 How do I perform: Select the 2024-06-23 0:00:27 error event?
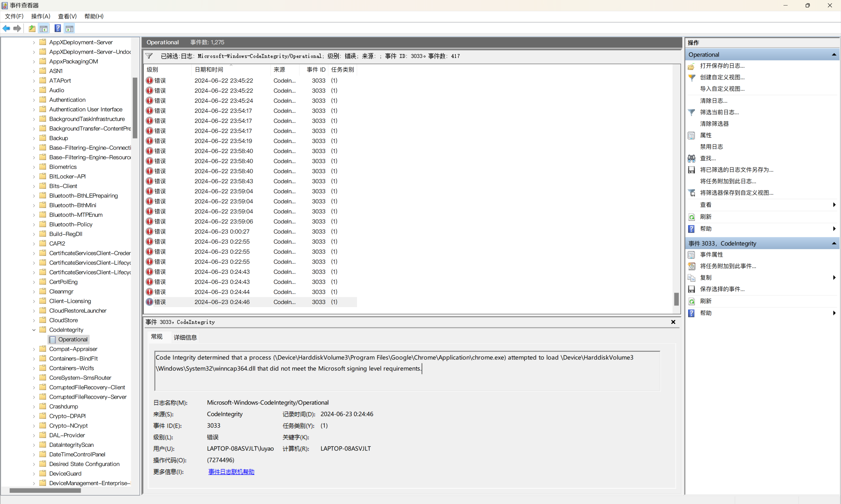coord(222,232)
